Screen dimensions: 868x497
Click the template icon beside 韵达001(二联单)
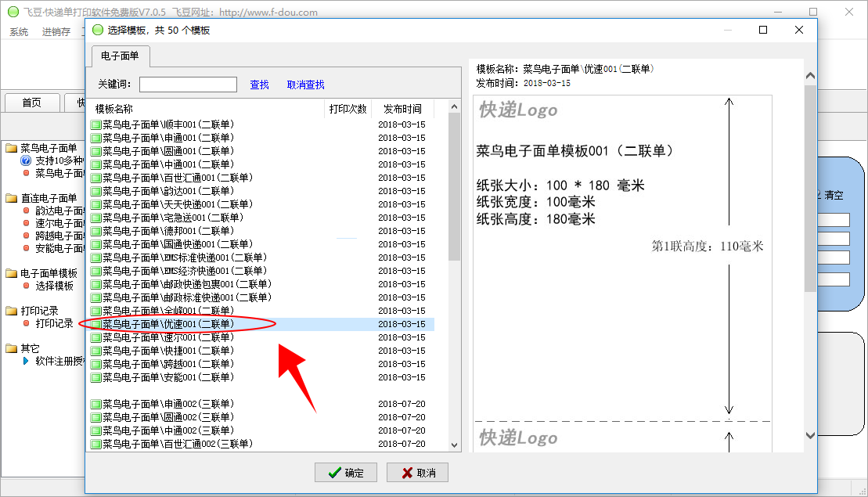coord(95,192)
